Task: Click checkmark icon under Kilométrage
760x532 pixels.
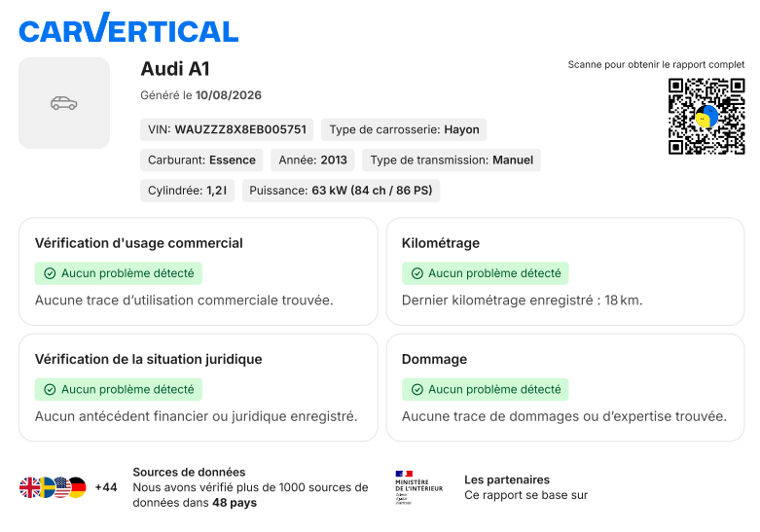Action: 416,273
